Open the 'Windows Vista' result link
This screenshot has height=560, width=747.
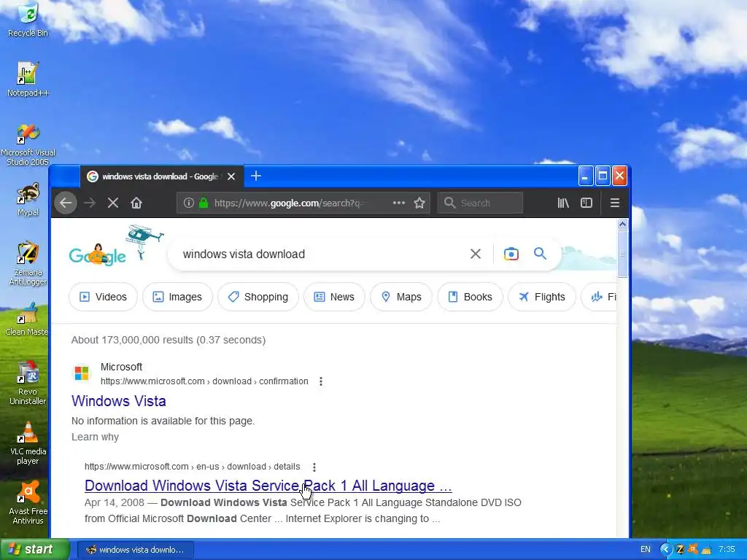pyautogui.click(x=119, y=401)
